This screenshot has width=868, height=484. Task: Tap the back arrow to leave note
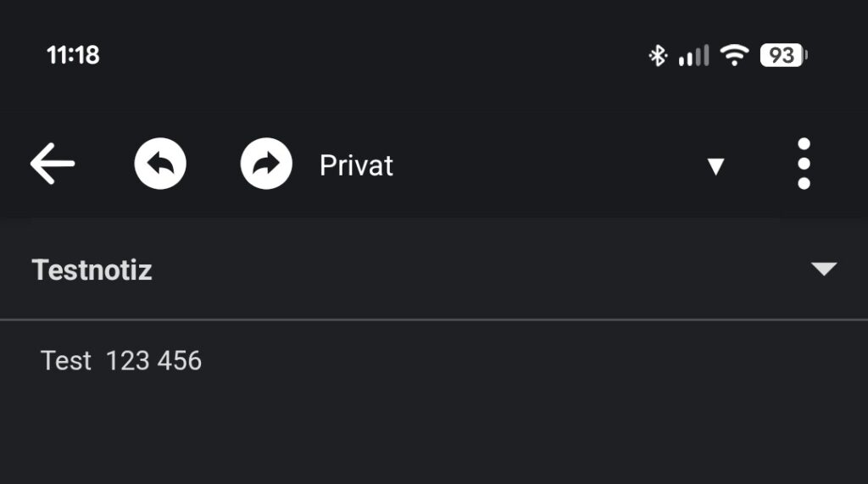pyautogui.click(x=53, y=164)
